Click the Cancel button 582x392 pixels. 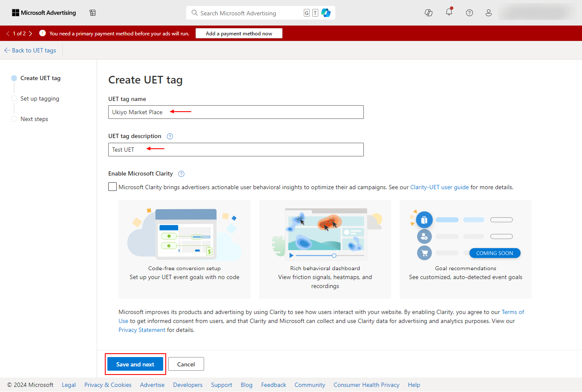click(x=186, y=364)
